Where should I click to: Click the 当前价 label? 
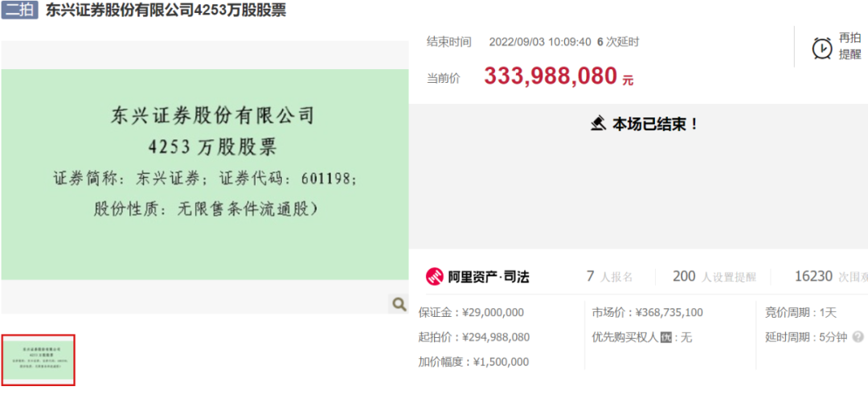[x=444, y=78]
